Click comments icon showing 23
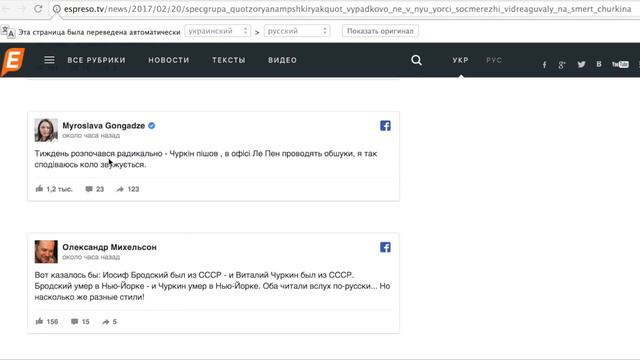 coord(89,189)
